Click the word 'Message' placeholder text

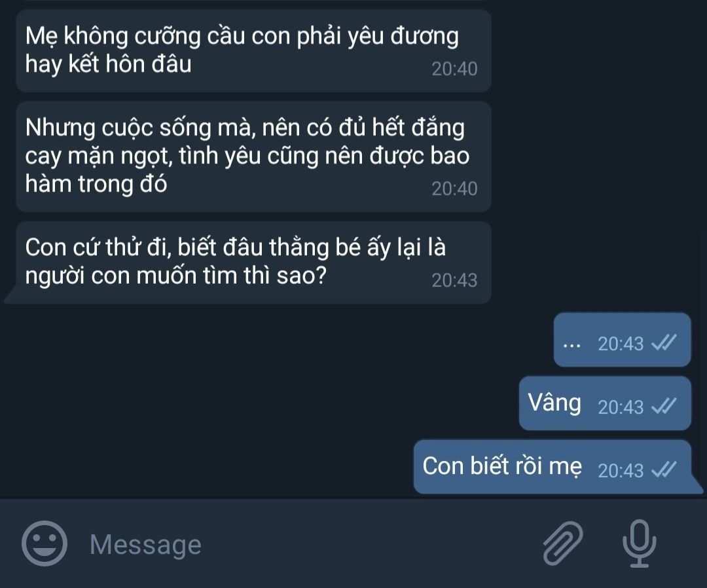145,545
